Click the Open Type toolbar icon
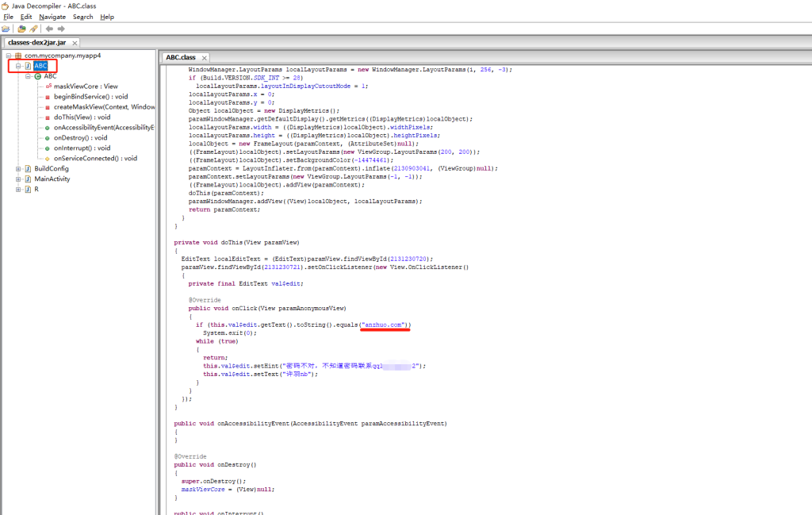Viewport: 812px width, 515px height. pyautogui.click(x=22, y=29)
